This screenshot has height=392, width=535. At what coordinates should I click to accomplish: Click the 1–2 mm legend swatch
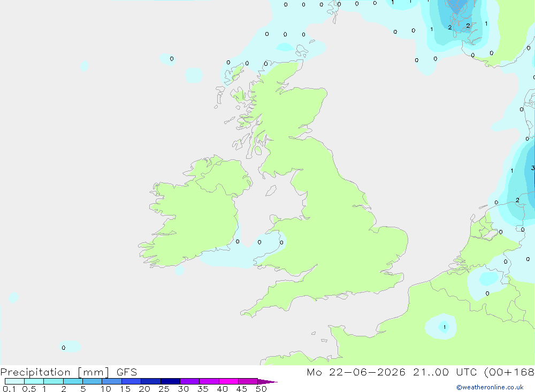click(53, 381)
